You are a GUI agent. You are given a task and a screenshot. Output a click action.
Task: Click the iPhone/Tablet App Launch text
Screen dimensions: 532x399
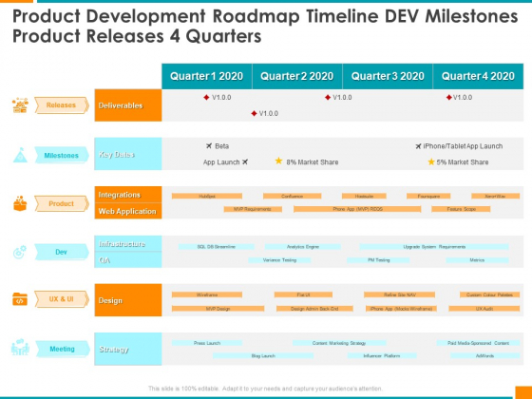click(463, 146)
